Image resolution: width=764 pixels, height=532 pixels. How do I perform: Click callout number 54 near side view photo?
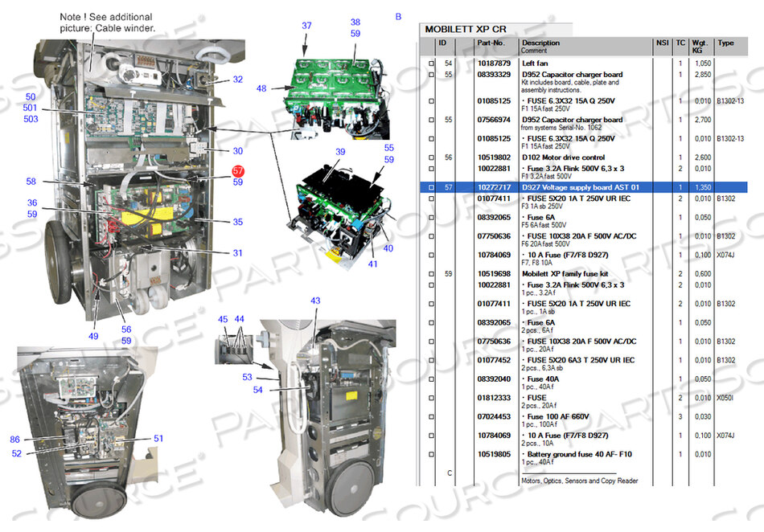pyautogui.click(x=258, y=390)
